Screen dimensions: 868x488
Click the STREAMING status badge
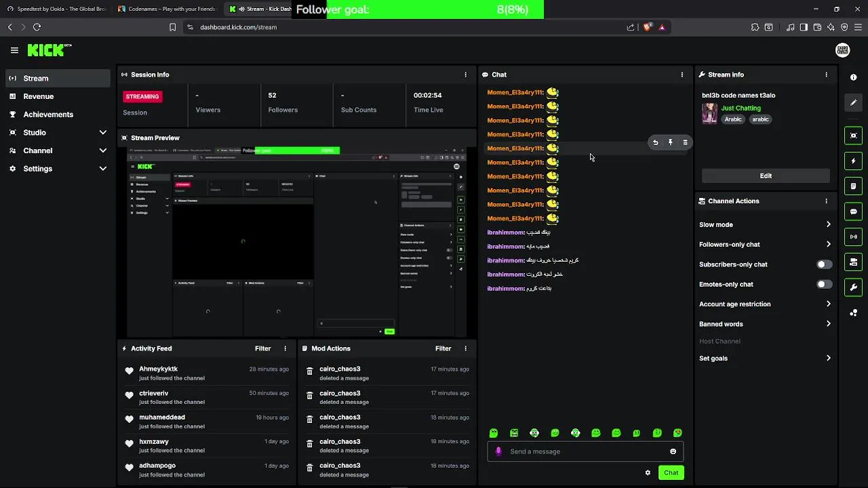coord(142,97)
